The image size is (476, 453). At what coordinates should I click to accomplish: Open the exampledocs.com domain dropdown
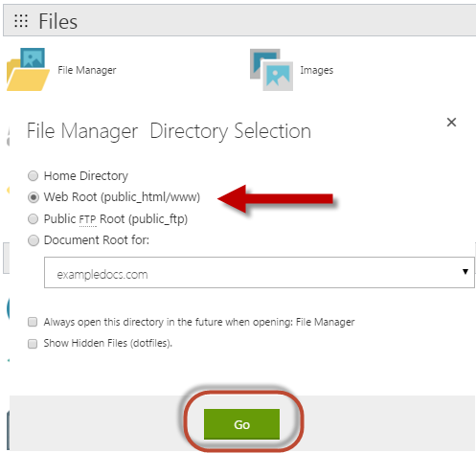coord(259,273)
